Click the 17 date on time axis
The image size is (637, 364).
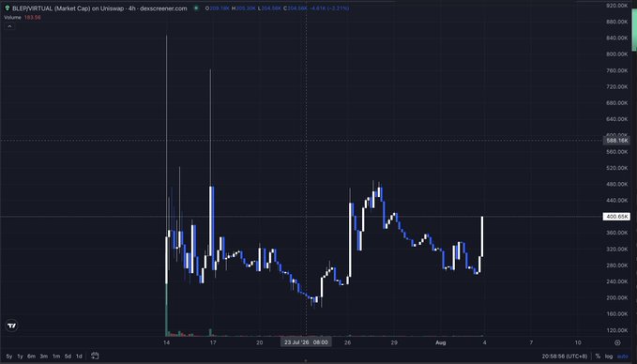tap(213, 342)
